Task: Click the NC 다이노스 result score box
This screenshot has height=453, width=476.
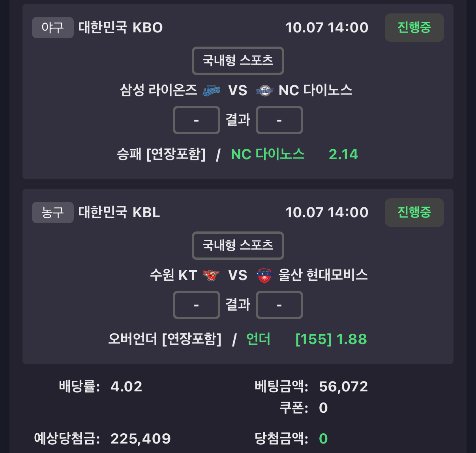Action: 279,120
